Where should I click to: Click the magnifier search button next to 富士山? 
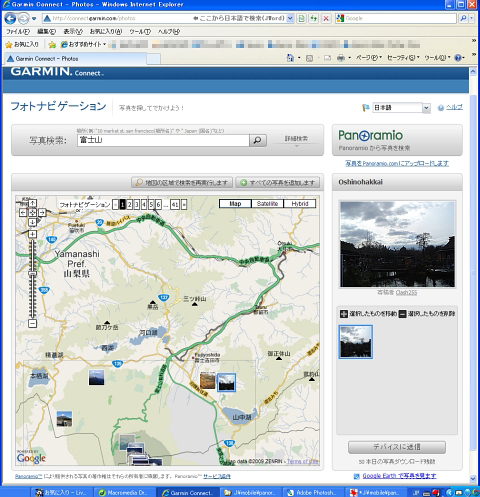tap(258, 140)
